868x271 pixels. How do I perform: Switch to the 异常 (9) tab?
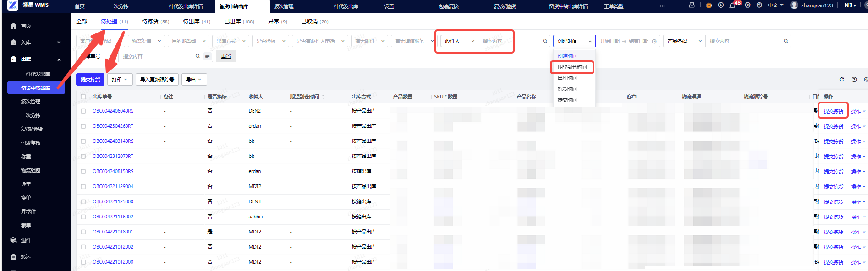(278, 22)
